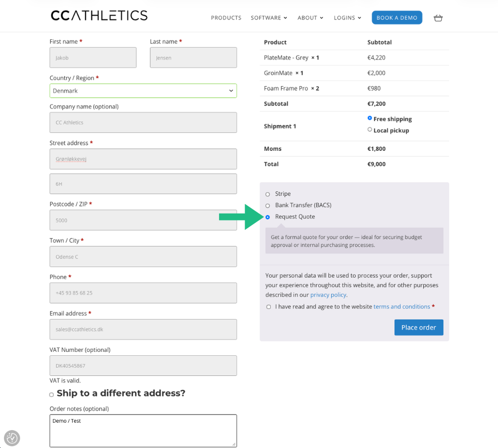Expand the About menu
Viewport: 498px width, 448px height.
(310, 18)
